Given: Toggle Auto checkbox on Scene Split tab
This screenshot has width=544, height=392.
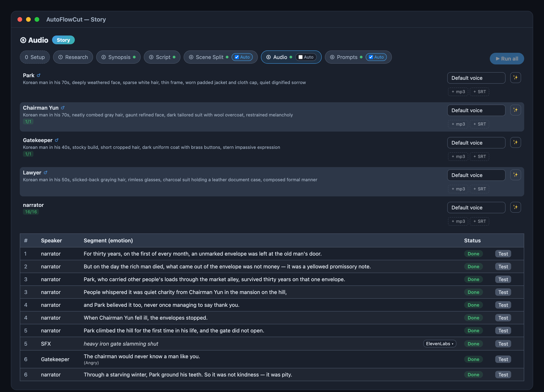Looking at the screenshot, I should point(237,57).
